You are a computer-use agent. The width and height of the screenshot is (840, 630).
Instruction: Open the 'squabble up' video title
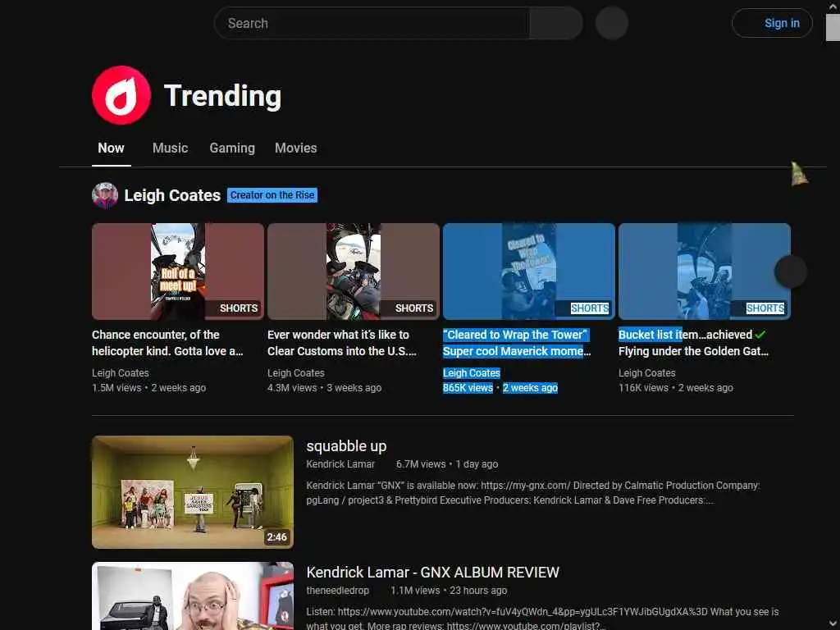pos(347,446)
